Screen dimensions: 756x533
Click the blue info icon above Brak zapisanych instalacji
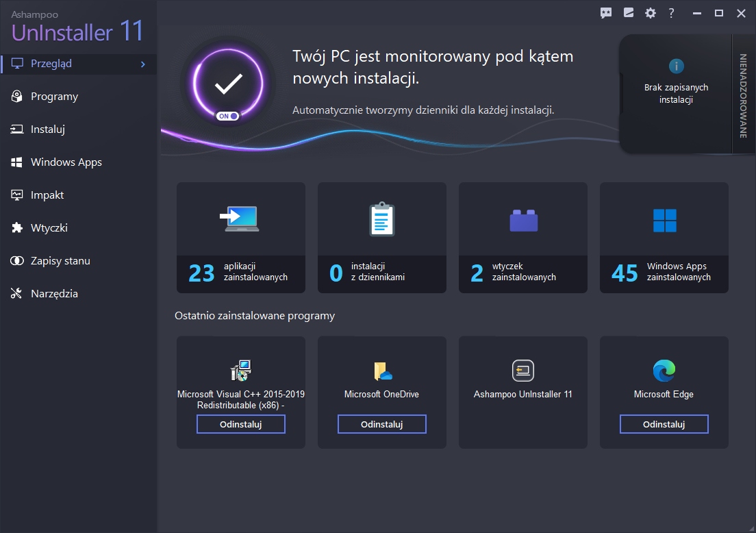click(676, 66)
